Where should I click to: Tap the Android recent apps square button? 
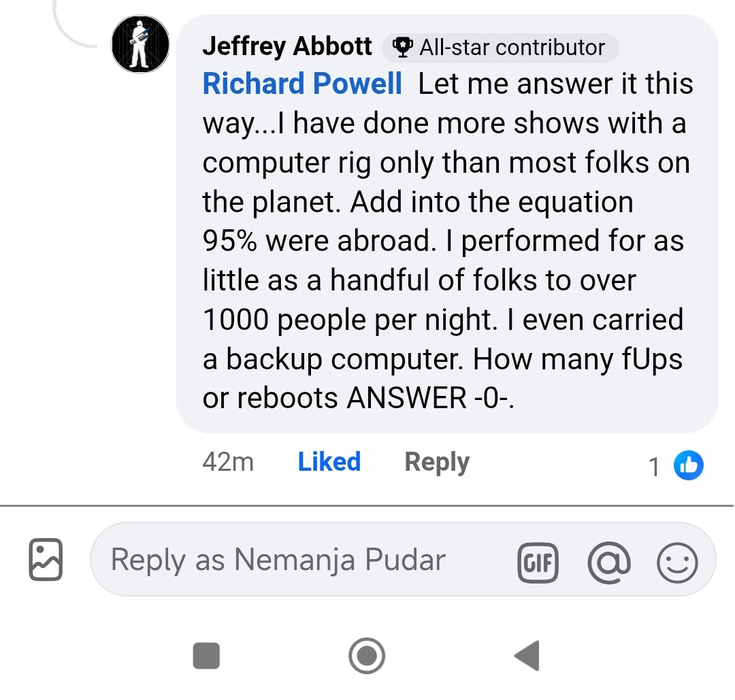(x=207, y=656)
